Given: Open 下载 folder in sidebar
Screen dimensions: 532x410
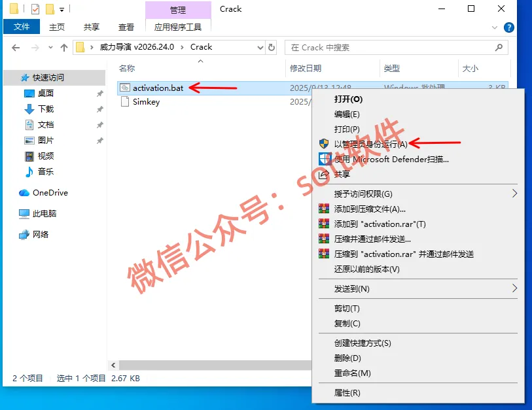Looking at the screenshot, I should click(45, 109).
